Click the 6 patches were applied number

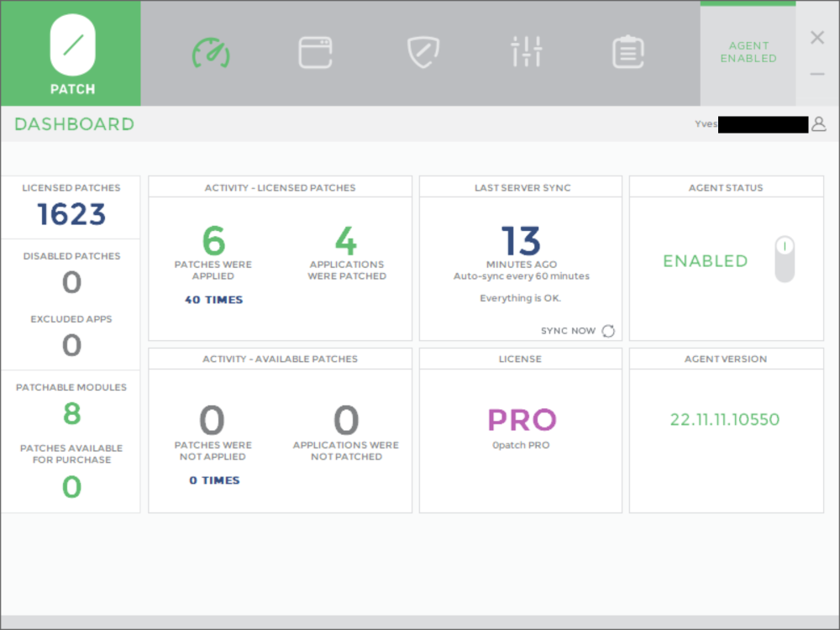213,241
